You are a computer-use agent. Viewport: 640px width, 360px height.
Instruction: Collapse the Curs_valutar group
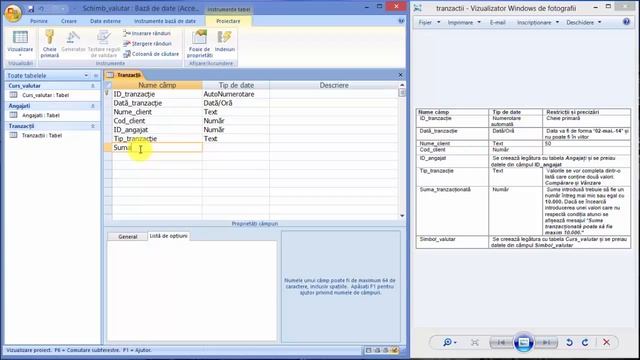pyautogui.click(x=93, y=86)
